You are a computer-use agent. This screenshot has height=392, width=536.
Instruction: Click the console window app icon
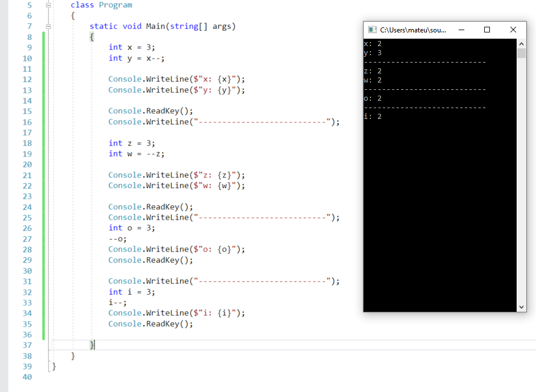coord(372,30)
